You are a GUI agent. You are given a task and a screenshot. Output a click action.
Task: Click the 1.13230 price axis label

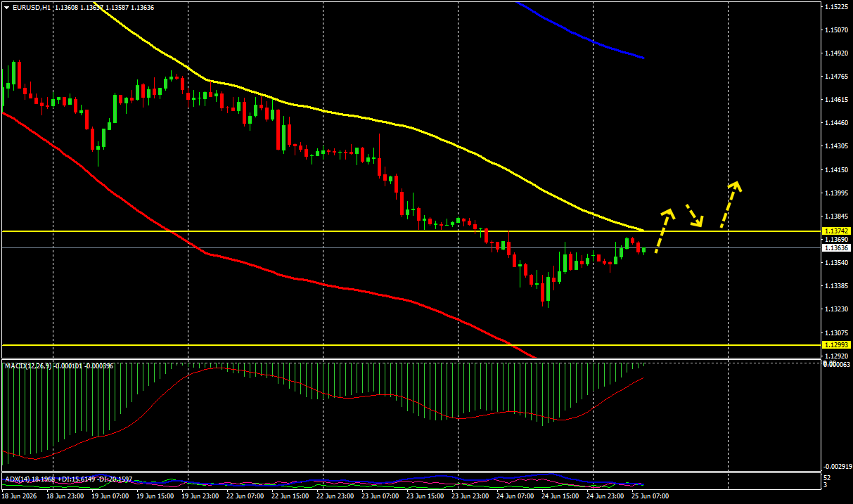pyautogui.click(x=837, y=309)
